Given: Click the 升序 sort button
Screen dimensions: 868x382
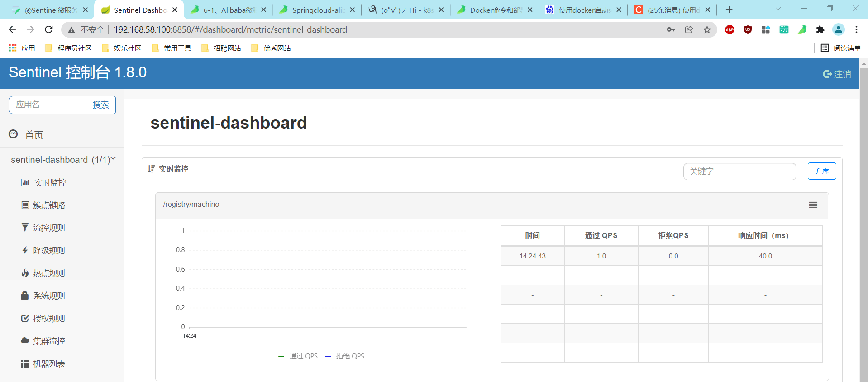Looking at the screenshot, I should click(x=821, y=171).
